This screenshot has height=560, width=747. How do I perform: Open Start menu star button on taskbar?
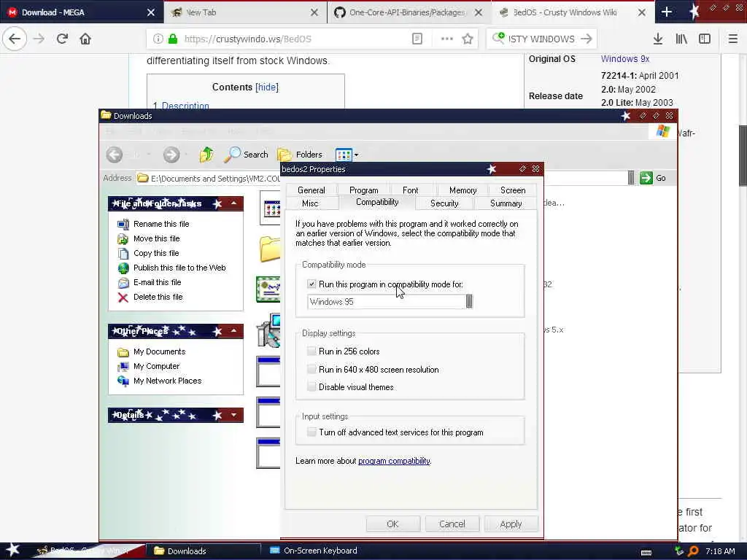click(12, 551)
